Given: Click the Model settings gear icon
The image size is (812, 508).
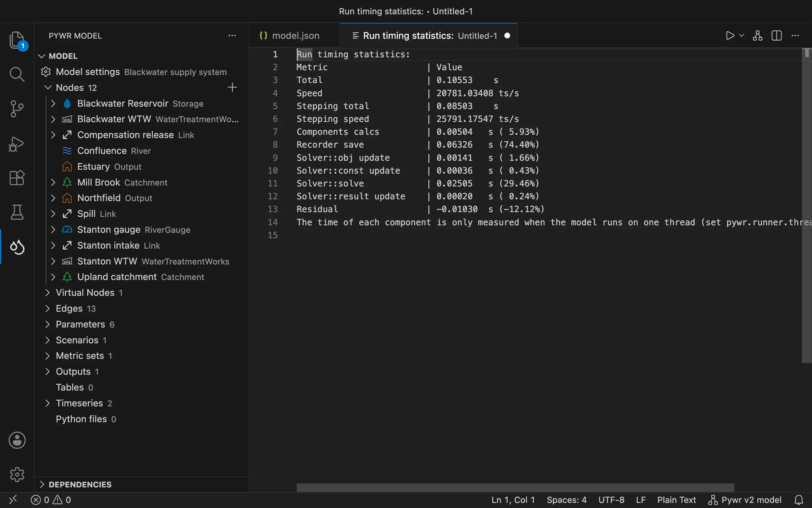Looking at the screenshot, I should (x=46, y=71).
